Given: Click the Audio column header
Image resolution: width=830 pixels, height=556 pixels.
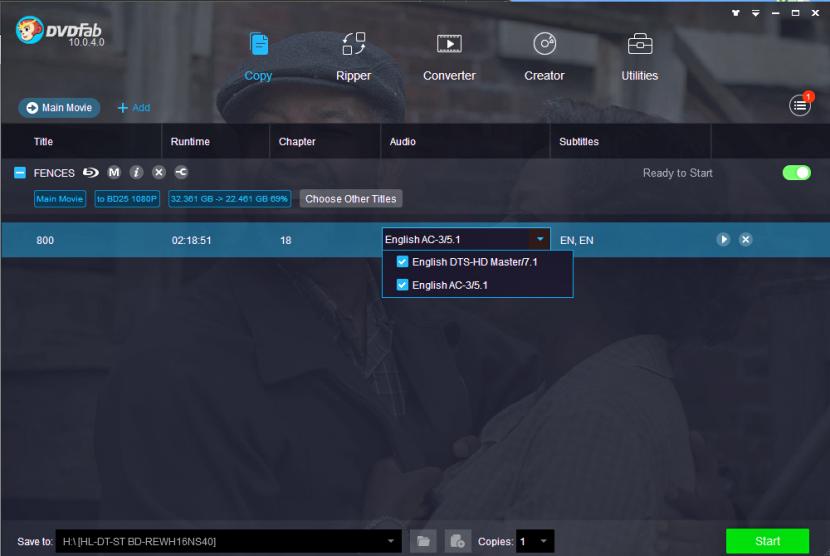Looking at the screenshot, I should [x=403, y=141].
